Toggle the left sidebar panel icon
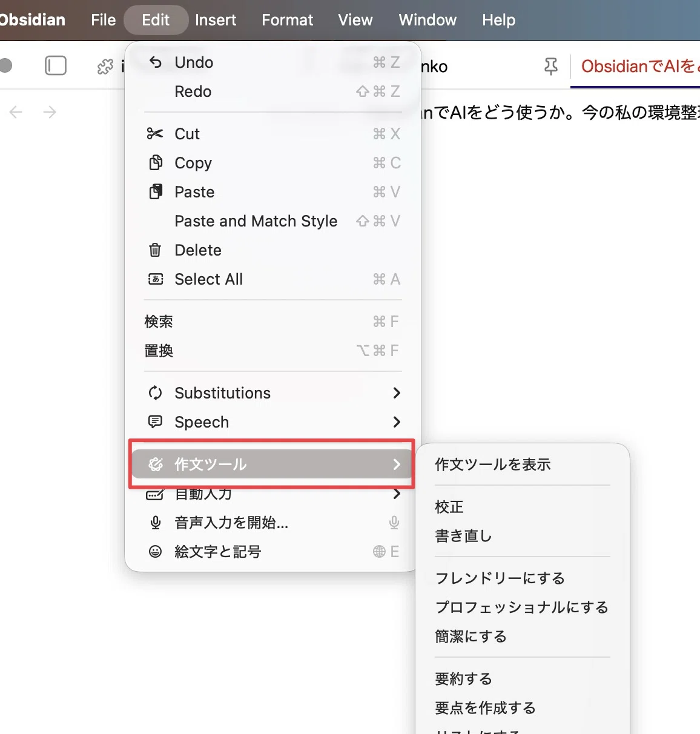 click(x=56, y=65)
